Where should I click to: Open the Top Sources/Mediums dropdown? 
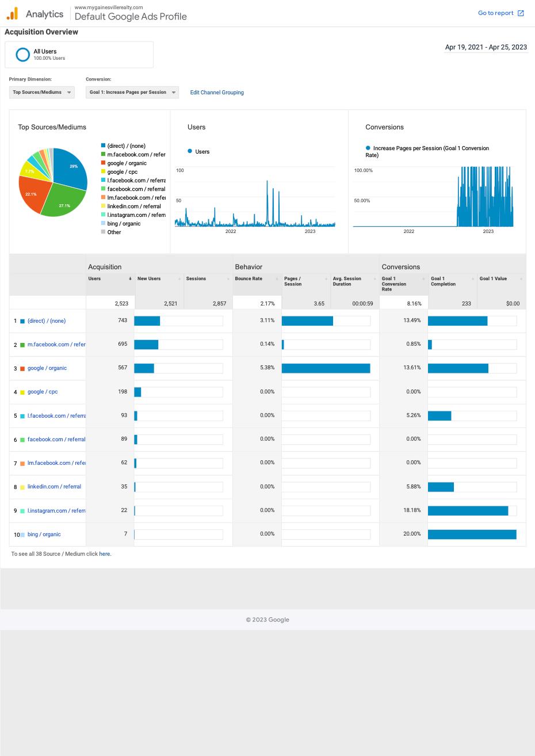(42, 92)
